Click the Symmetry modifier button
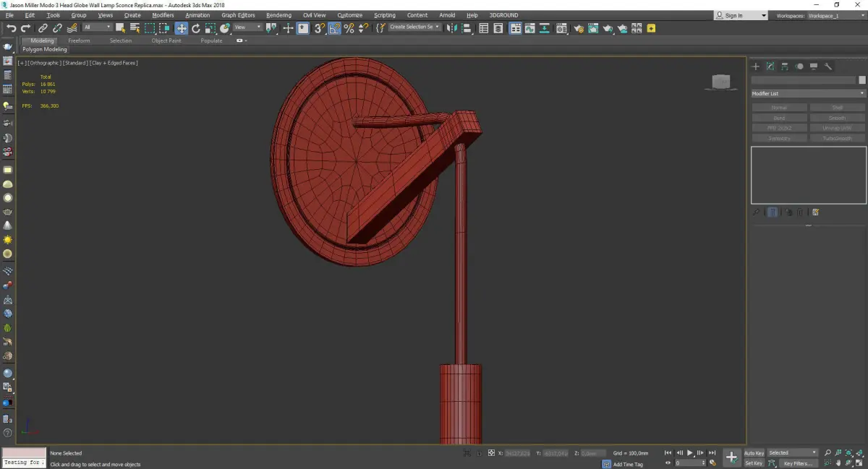868x469 pixels. (x=779, y=138)
